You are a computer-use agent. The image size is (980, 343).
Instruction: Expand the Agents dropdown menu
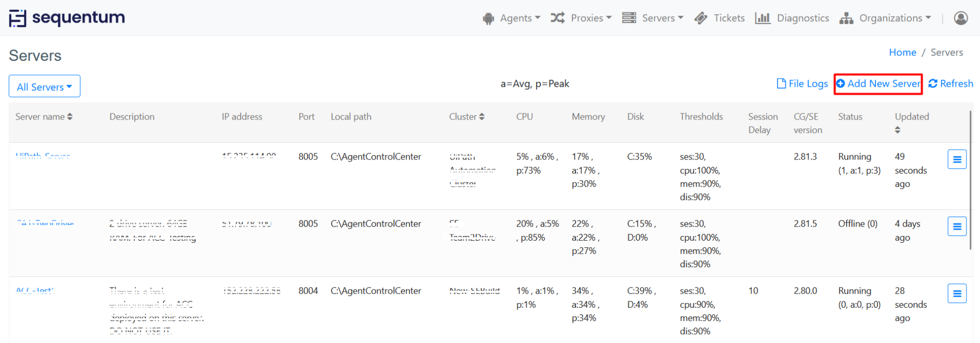(x=512, y=18)
